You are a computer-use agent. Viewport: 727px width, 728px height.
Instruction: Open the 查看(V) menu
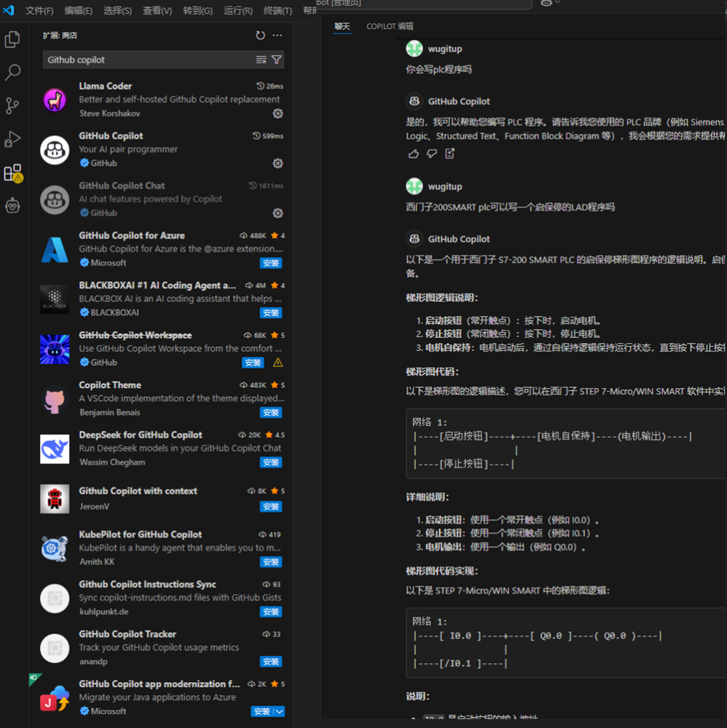tap(157, 10)
